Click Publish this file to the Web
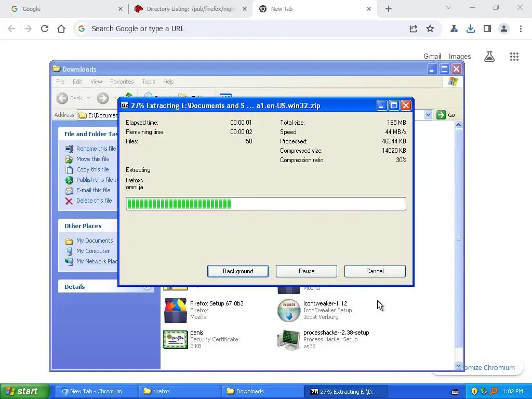The width and height of the screenshot is (532, 399). [x=97, y=180]
